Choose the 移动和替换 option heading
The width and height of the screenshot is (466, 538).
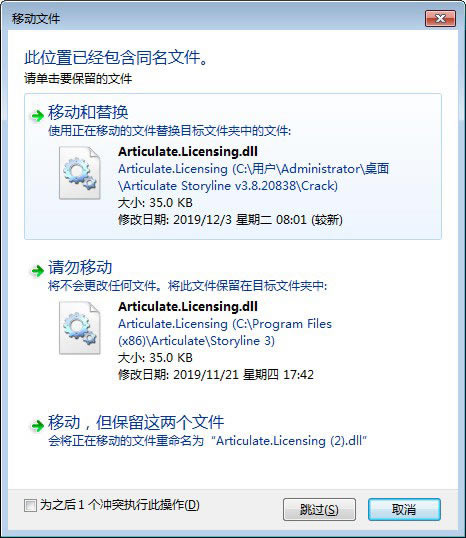point(88,113)
